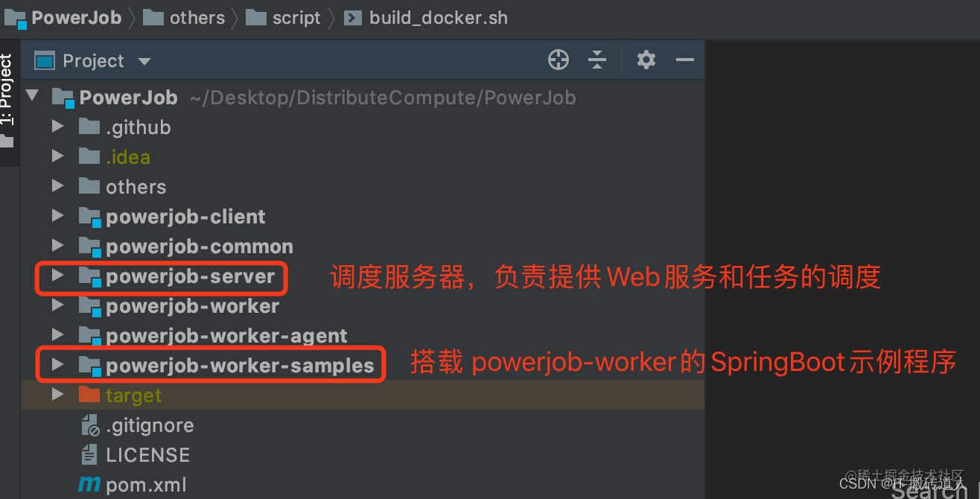The height and width of the screenshot is (499, 980).
Task: Select the powerjob-worker-samples module
Action: click(240, 366)
